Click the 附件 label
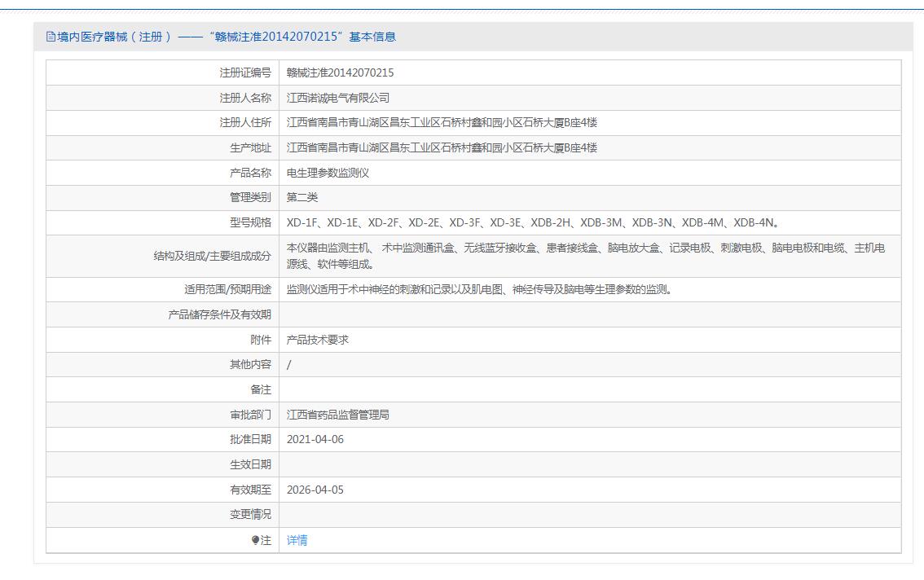924x580 pixels. coord(261,341)
